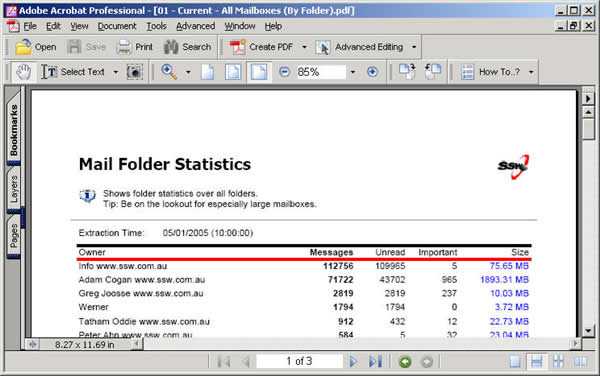Image resolution: width=600 pixels, height=376 pixels.
Task: Jump to last page button
Action: click(375, 361)
